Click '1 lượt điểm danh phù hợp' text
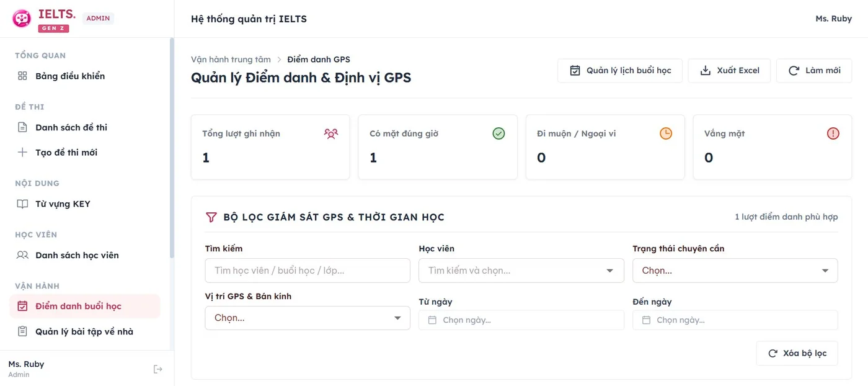The width and height of the screenshot is (868, 386). click(786, 217)
